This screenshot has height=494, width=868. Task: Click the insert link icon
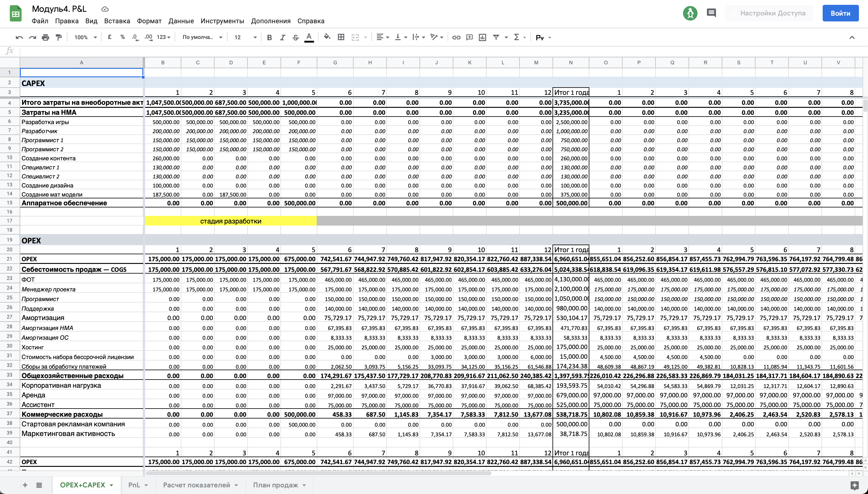coord(456,37)
